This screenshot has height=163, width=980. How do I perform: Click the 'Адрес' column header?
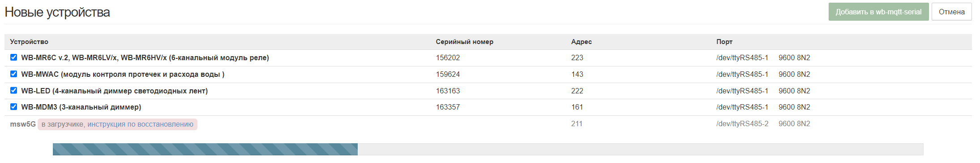pos(581,42)
